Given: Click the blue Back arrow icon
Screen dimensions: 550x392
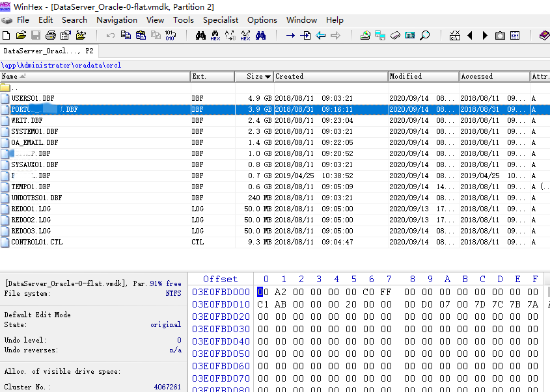Looking at the screenshot, I should [x=321, y=35].
